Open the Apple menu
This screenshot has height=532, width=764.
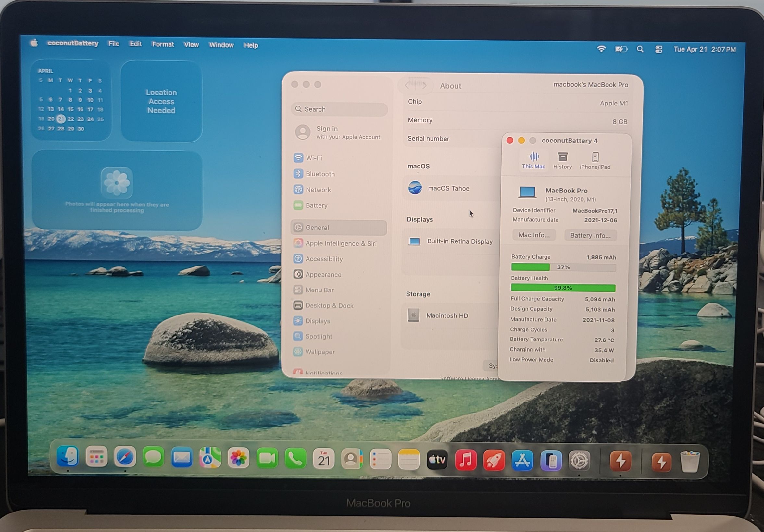click(34, 43)
